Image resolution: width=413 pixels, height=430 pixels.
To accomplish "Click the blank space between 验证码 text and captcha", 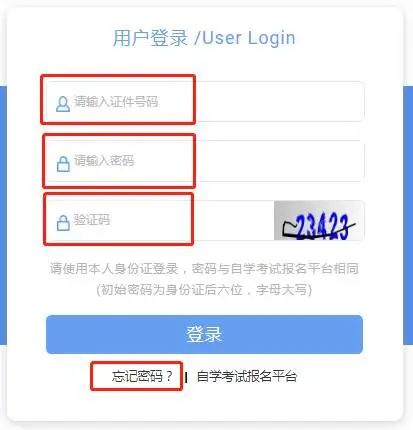I will (x=233, y=220).
